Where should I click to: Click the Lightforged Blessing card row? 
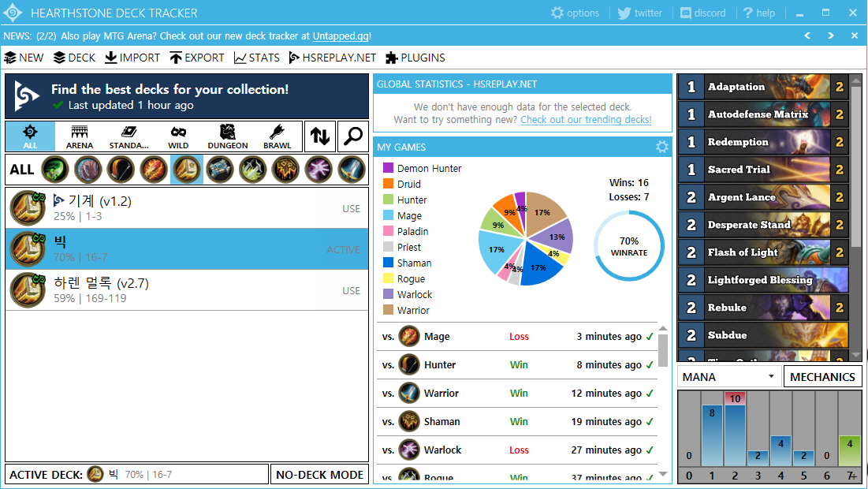pos(763,280)
